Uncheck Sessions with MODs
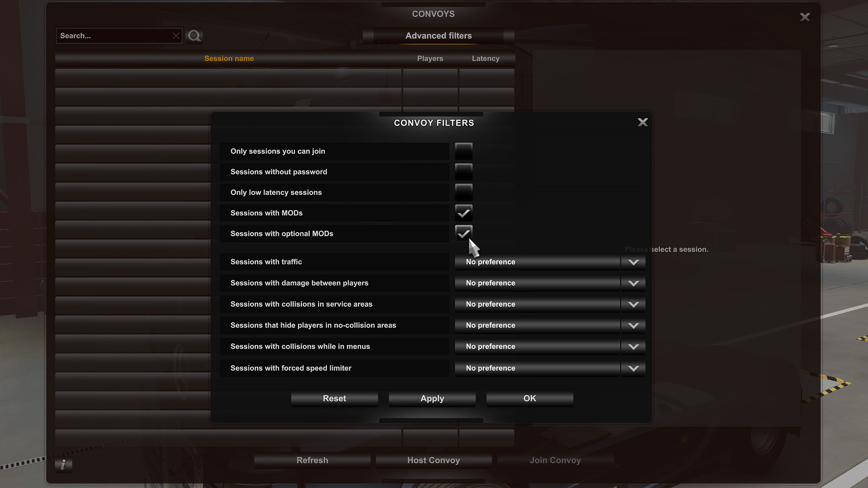The width and height of the screenshot is (868, 488). [x=463, y=213]
